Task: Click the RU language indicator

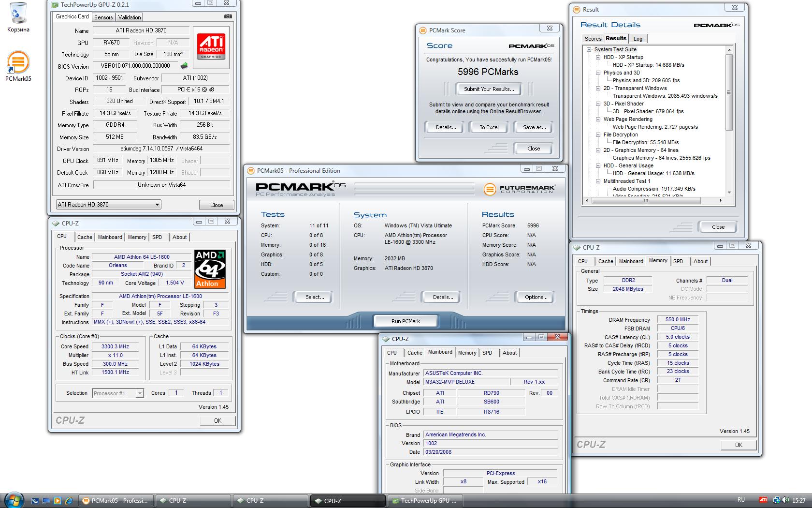Action: click(741, 500)
